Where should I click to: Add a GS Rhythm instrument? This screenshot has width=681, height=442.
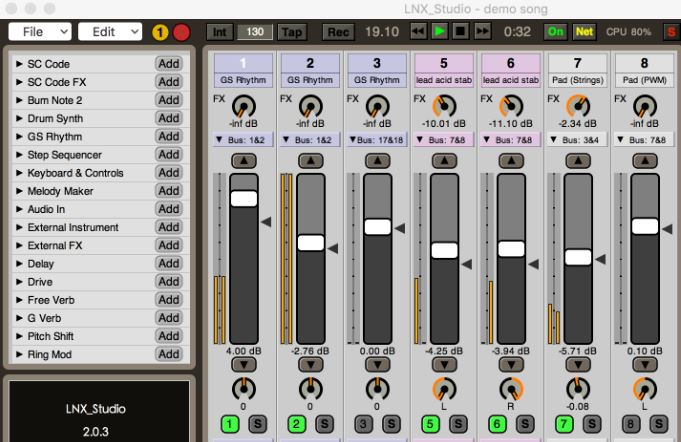point(169,136)
